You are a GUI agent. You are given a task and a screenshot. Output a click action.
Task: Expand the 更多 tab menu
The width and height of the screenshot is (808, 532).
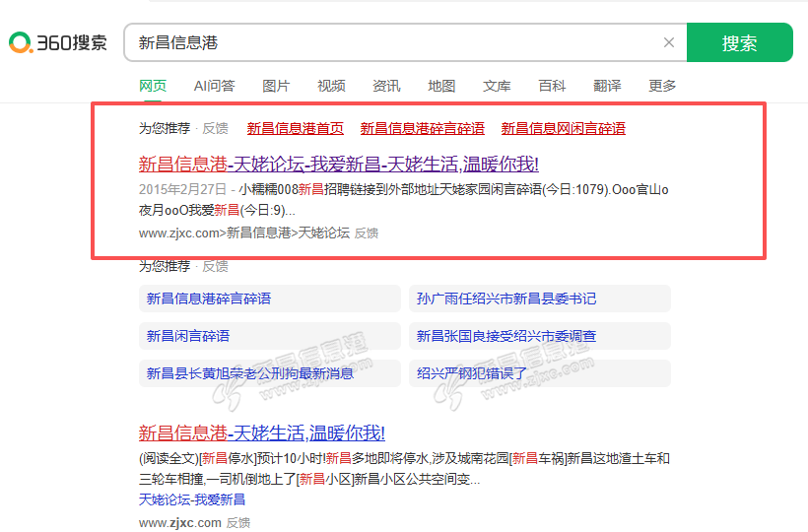click(662, 86)
